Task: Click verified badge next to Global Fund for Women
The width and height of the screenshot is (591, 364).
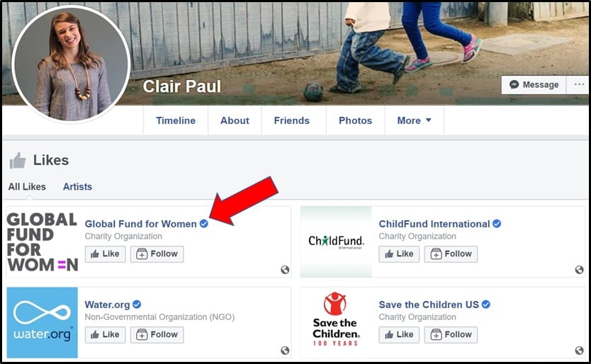Action: [204, 224]
